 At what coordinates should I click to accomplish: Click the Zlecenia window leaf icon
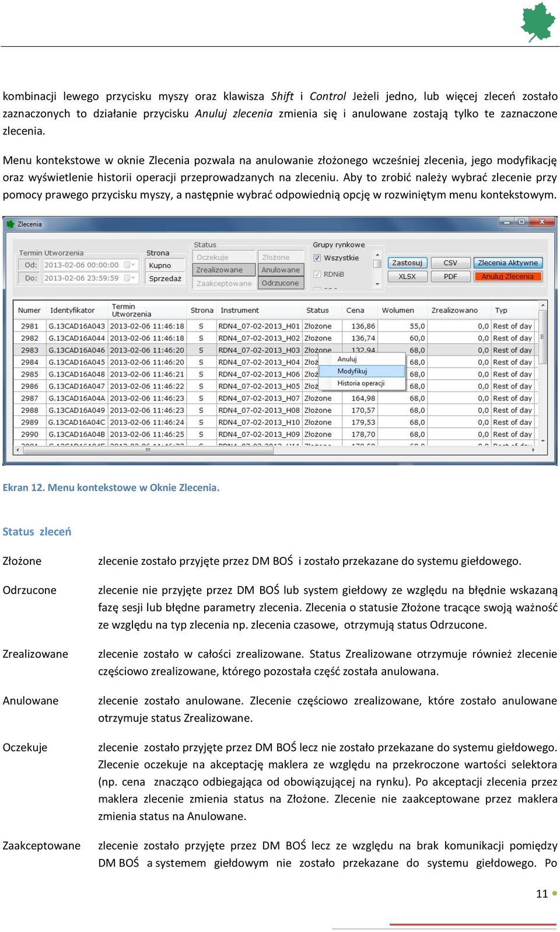[x=10, y=224]
